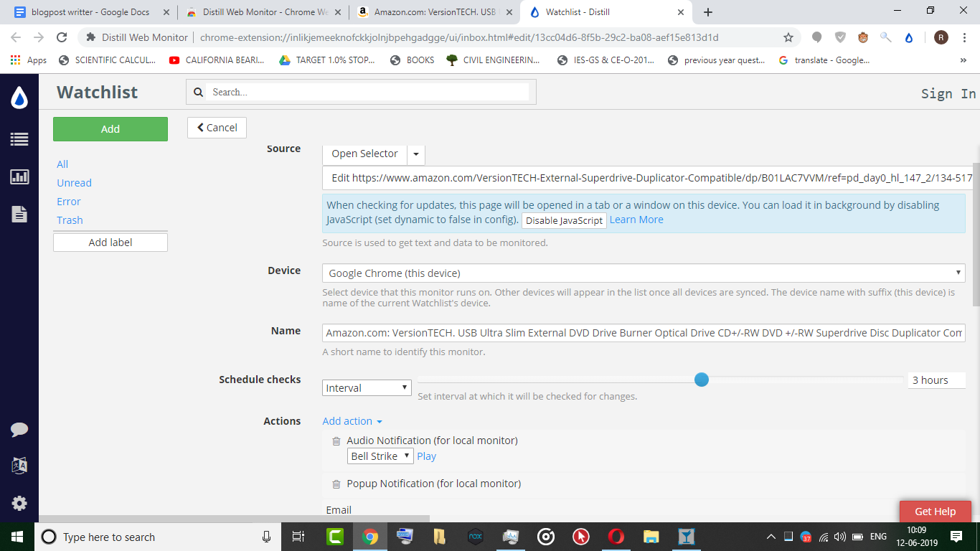
Task: Click the translate language icon in sidebar
Action: click(x=19, y=466)
